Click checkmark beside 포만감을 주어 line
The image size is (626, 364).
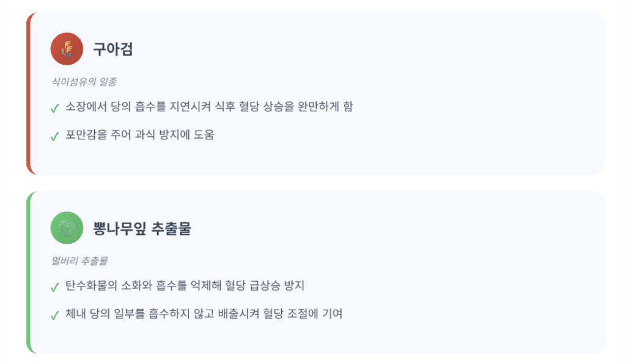54,136
